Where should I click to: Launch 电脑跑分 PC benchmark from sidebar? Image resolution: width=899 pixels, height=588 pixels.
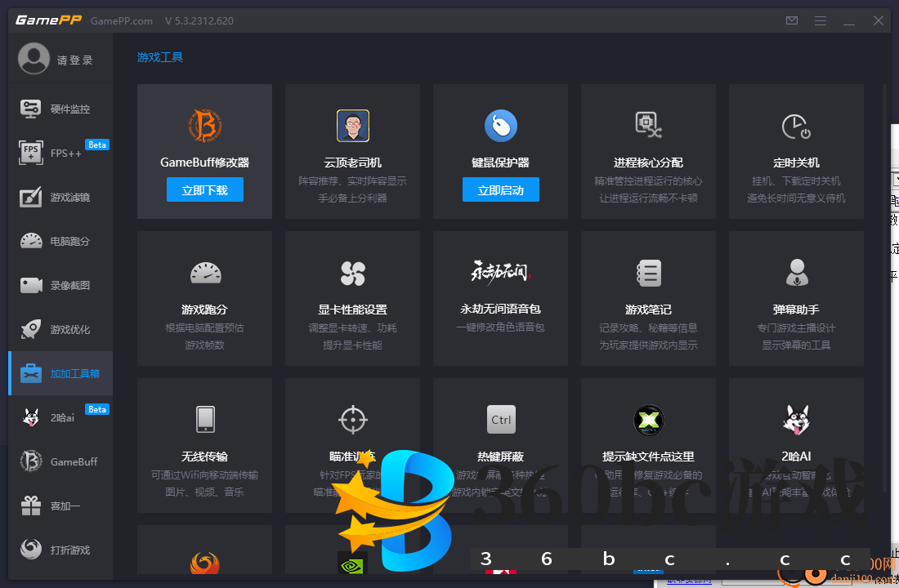(60, 241)
